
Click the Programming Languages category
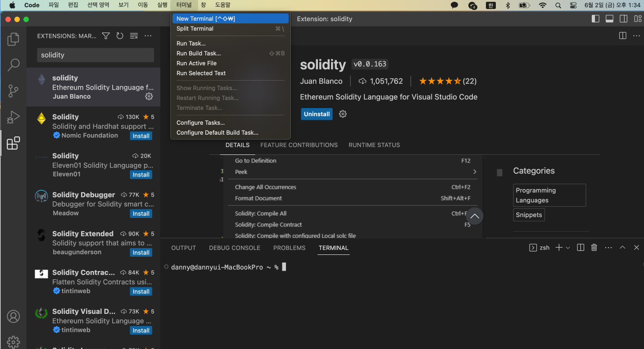(x=549, y=195)
